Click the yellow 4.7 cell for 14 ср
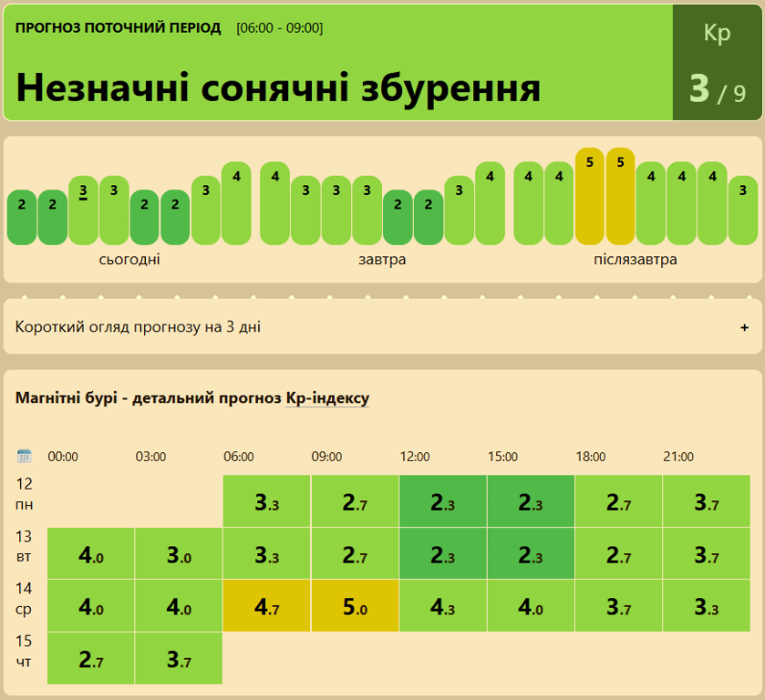This screenshot has height=700, width=765. (x=267, y=606)
